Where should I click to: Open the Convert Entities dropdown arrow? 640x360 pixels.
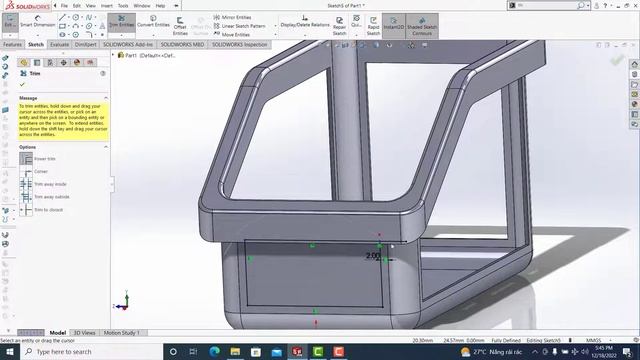[x=153, y=35]
